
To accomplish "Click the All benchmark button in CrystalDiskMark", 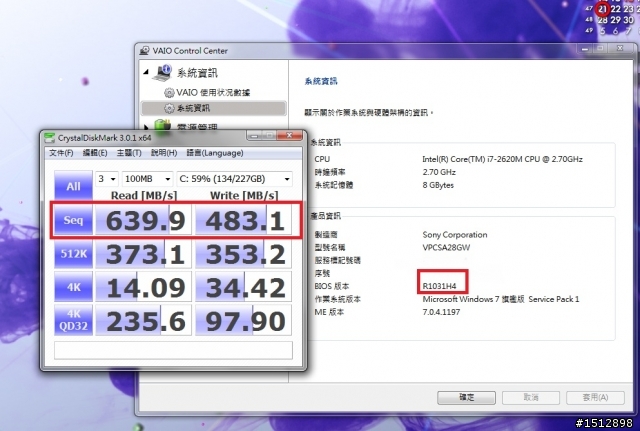I will tap(73, 185).
